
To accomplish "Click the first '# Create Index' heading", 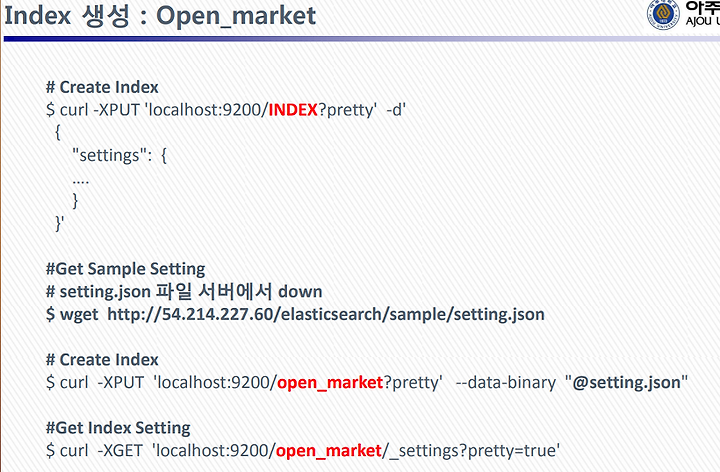I will [102, 87].
